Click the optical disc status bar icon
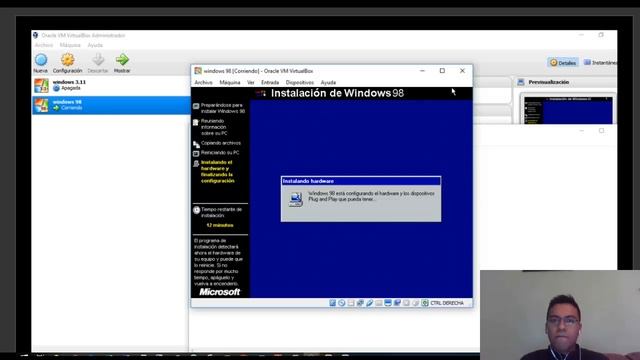Image resolution: width=640 pixels, height=360 pixels. pos(342,303)
